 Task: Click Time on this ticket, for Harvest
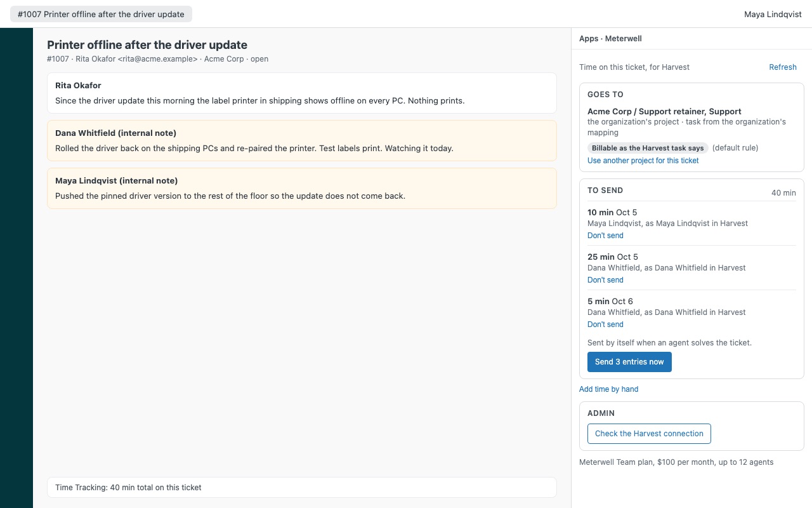click(634, 67)
